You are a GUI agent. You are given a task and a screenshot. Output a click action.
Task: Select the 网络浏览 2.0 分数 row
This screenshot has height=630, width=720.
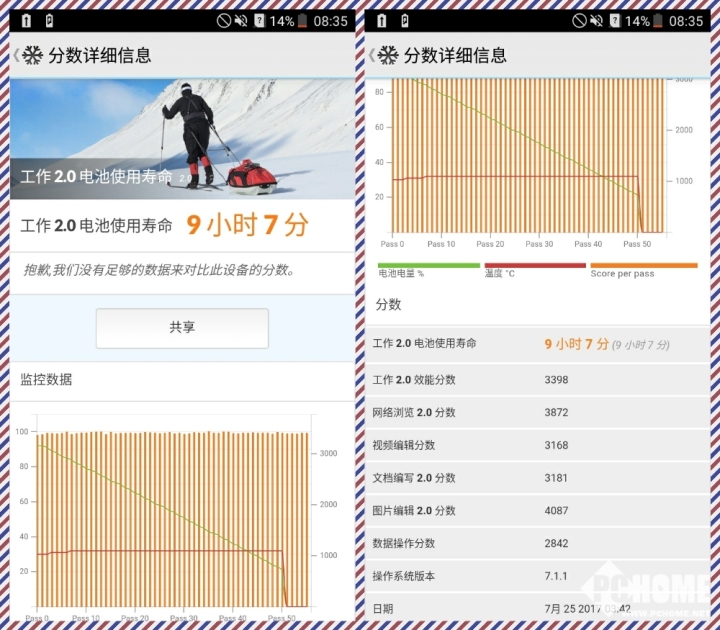click(x=537, y=412)
